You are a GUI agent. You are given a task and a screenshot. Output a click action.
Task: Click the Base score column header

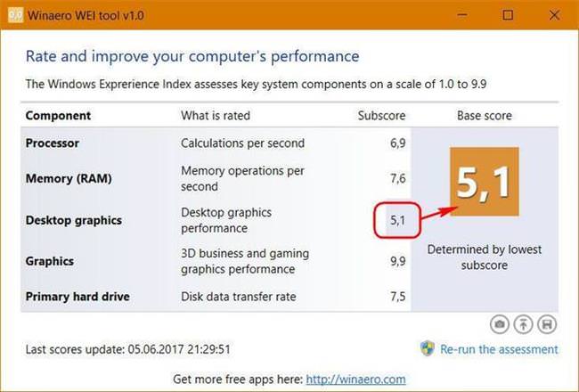pyautogui.click(x=484, y=116)
